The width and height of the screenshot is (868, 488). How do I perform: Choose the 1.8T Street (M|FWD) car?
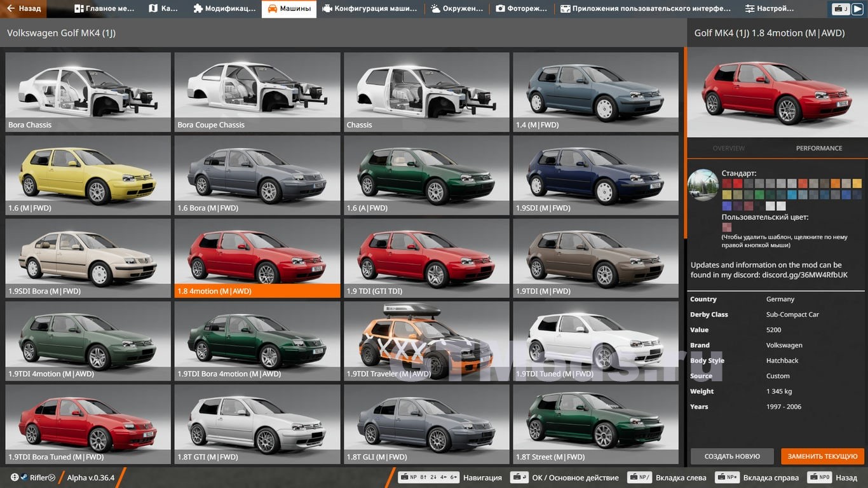pos(596,424)
